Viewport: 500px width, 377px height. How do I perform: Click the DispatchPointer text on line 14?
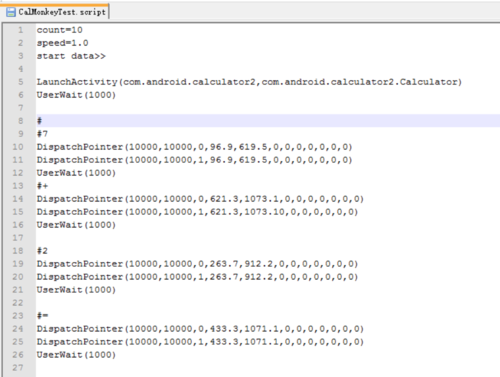pyautogui.click(x=200, y=199)
